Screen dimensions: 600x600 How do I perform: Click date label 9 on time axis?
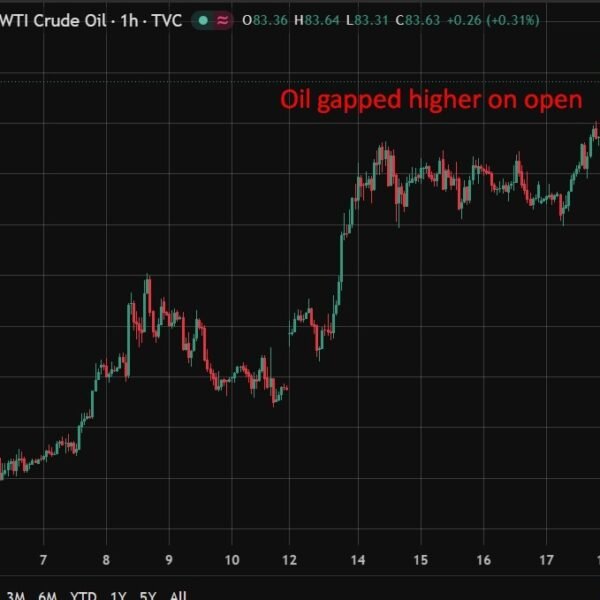(169, 560)
